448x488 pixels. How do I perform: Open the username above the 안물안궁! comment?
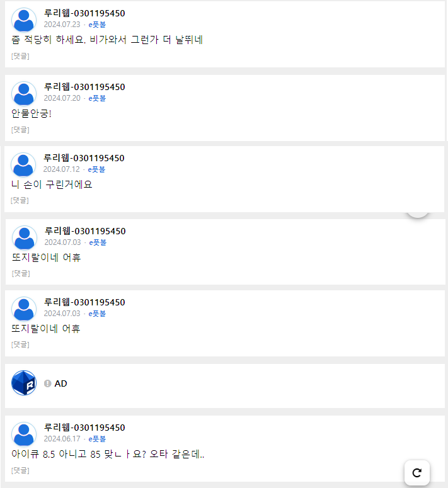(84, 87)
